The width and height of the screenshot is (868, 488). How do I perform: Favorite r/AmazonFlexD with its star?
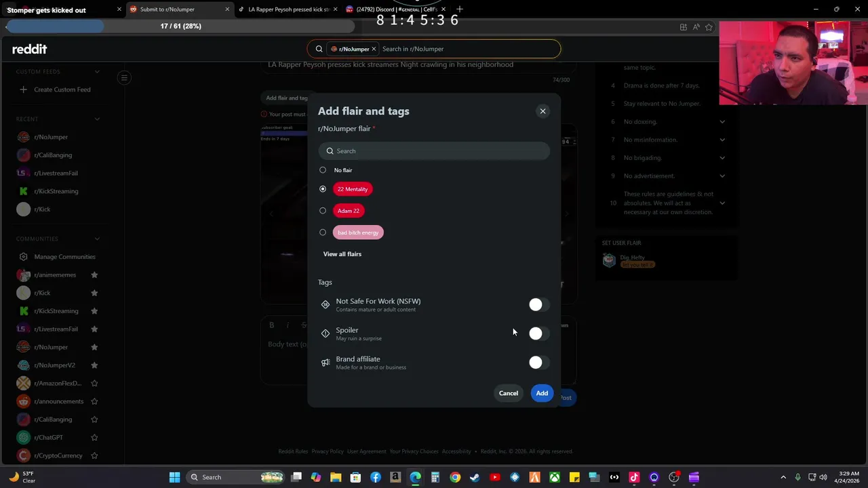[x=94, y=383]
